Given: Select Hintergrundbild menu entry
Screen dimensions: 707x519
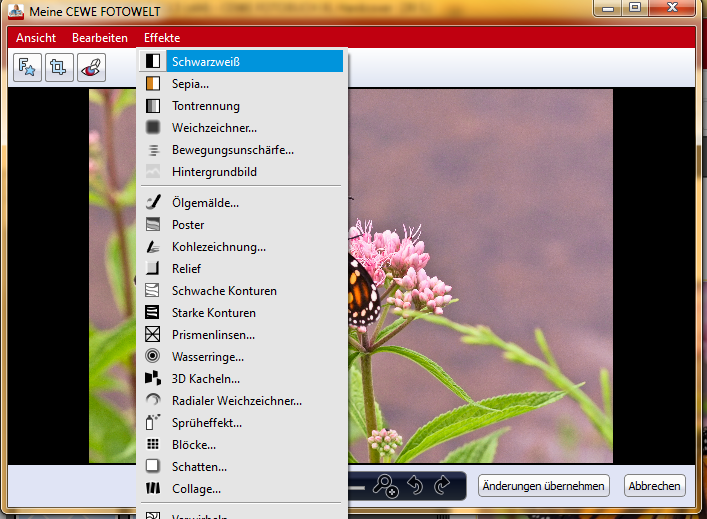Looking at the screenshot, I should point(241,171).
